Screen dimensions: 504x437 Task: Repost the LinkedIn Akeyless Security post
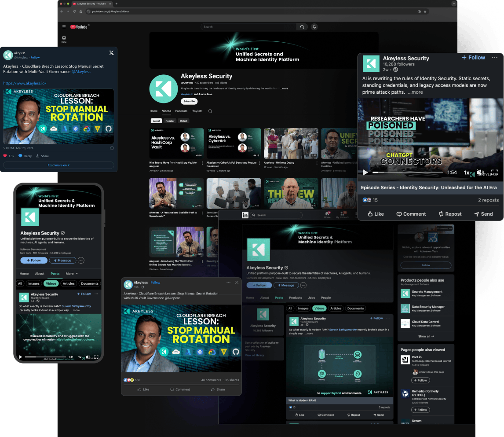[450, 214]
